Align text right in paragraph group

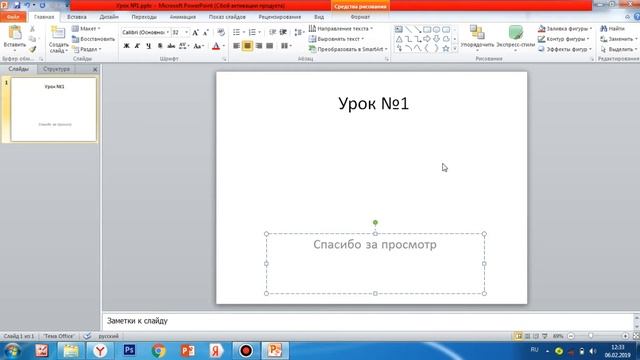point(259,46)
